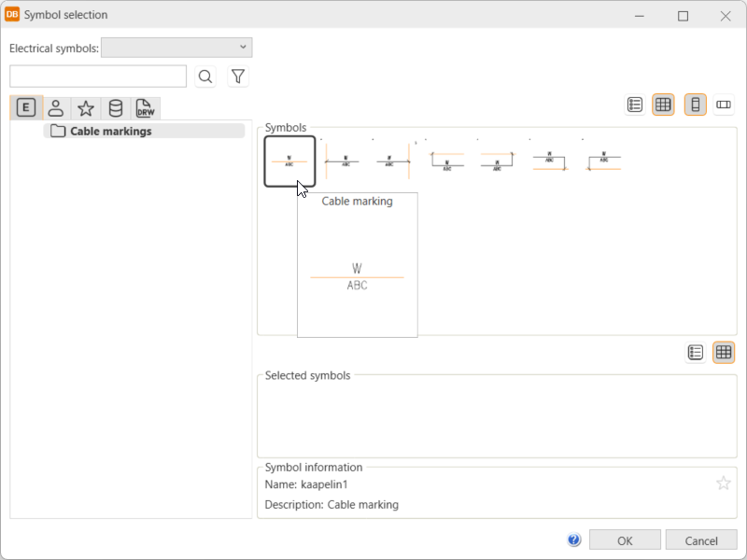The image size is (747, 560).
Task: Set selected symbols to grid view
Action: tap(724, 352)
